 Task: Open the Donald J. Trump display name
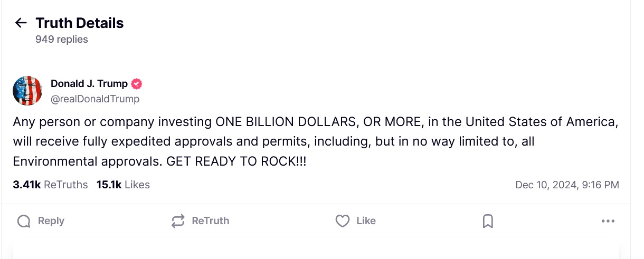click(x=89, y=83)
